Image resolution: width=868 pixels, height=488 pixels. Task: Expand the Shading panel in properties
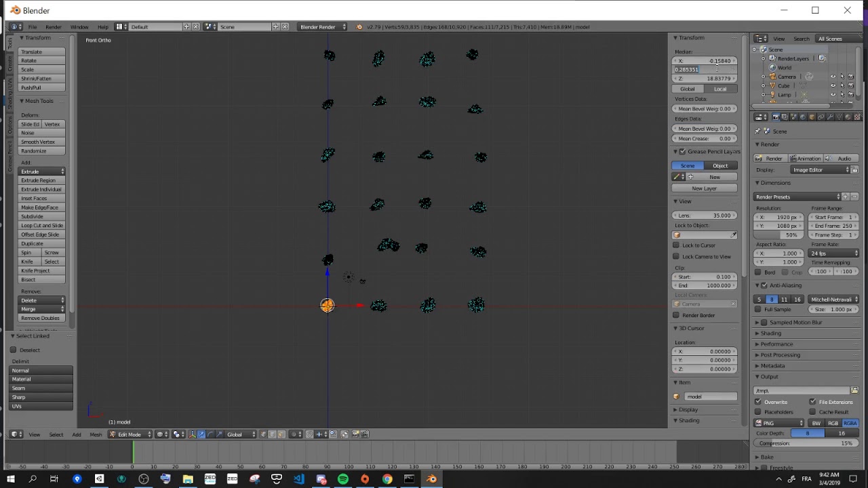(x=771, y=333)
